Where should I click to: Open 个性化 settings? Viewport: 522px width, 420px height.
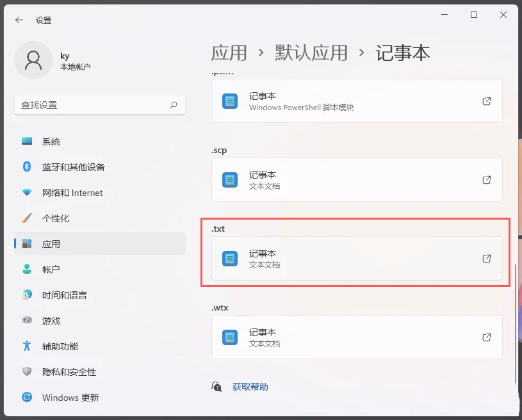coord(99,218)
